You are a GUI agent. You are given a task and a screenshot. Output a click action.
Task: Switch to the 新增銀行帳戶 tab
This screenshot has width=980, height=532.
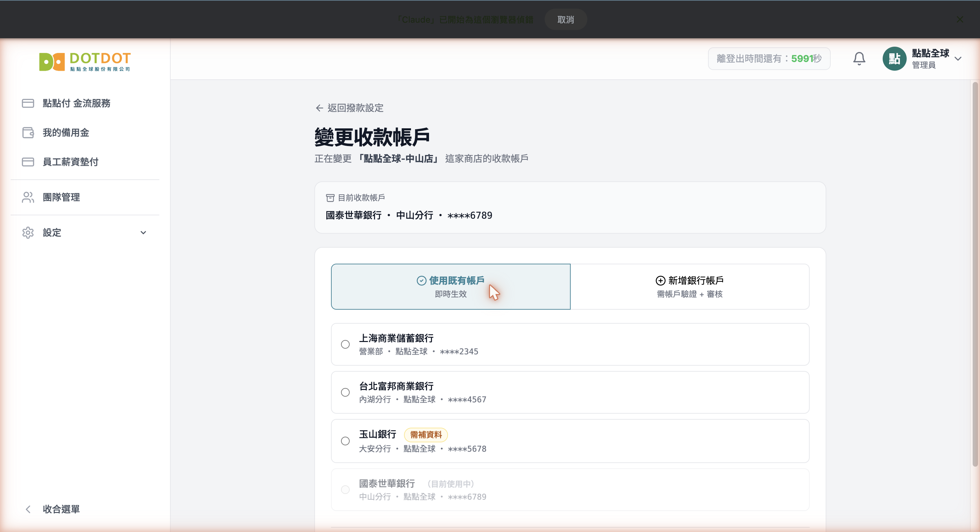tap(689, 287)
